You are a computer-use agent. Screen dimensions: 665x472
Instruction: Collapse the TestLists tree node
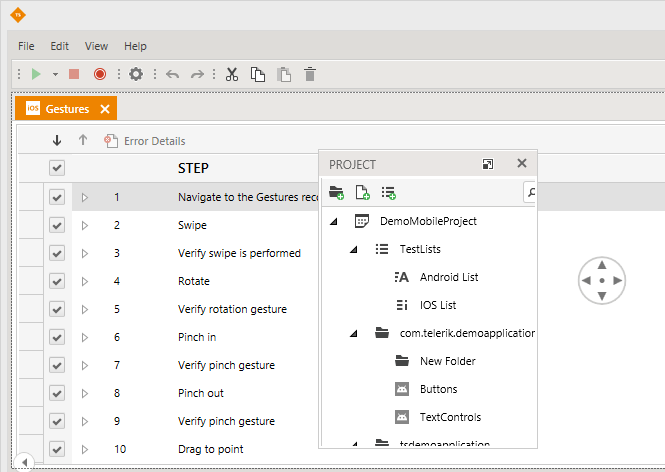pyautogui.click(x=354, y=249)
